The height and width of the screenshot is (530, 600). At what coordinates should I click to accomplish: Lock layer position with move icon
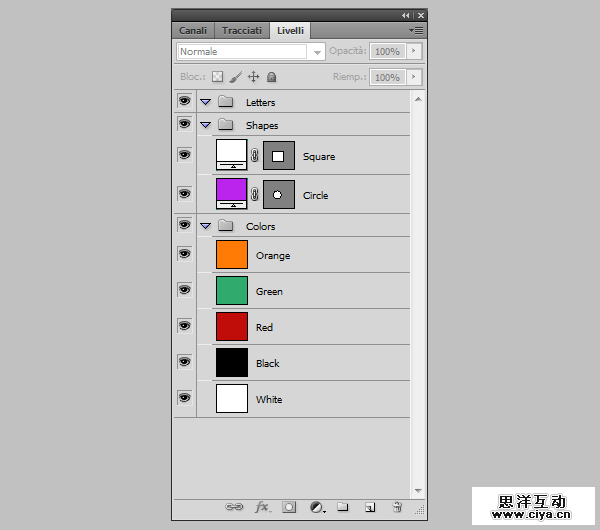pyautogui.click(x=253, y=77)
